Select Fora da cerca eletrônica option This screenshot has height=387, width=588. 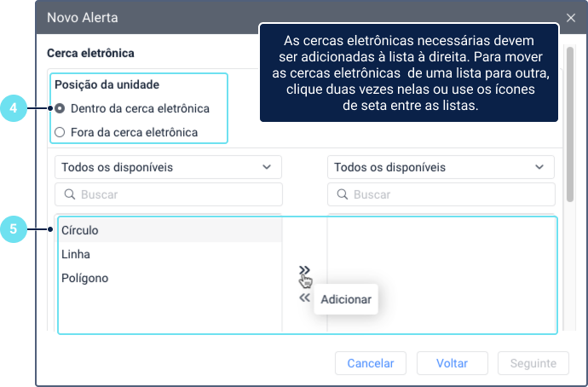(x=60, y=132)
